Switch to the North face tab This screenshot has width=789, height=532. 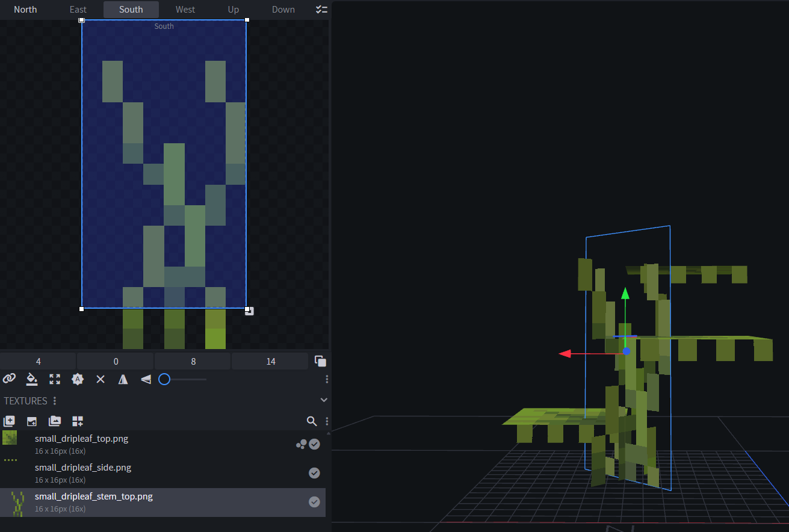25,10
